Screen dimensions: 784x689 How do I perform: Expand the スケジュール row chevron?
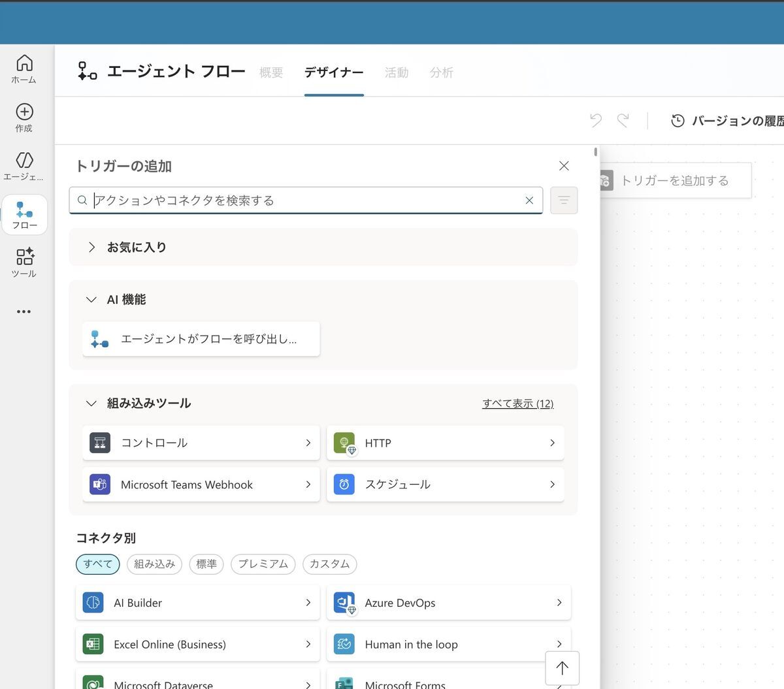(x=552, y=485)
